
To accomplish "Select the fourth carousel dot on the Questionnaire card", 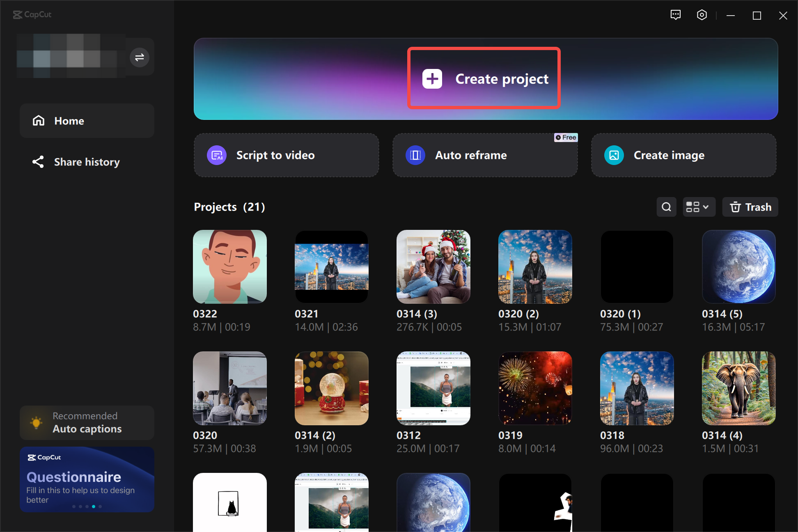I will click(93, 506).
